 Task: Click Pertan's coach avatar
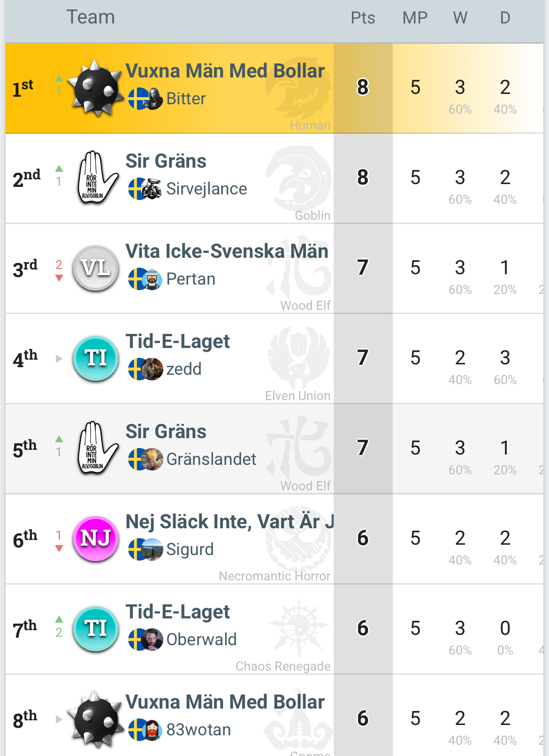pyautogui.click(x=152, y=279)
